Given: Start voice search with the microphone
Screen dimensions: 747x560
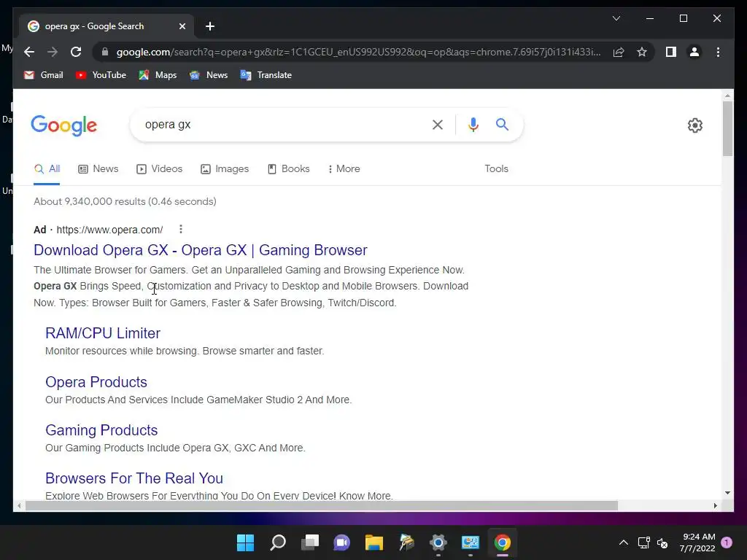Looking at the screenshot, I should click(473, 125).
